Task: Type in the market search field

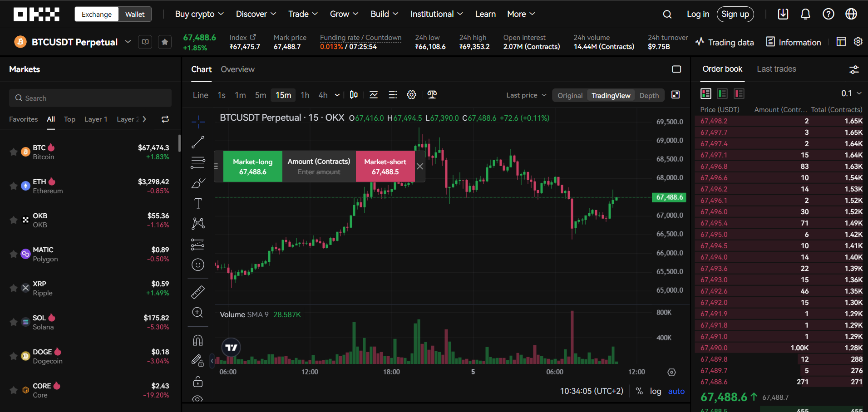Action: point(90,98)
